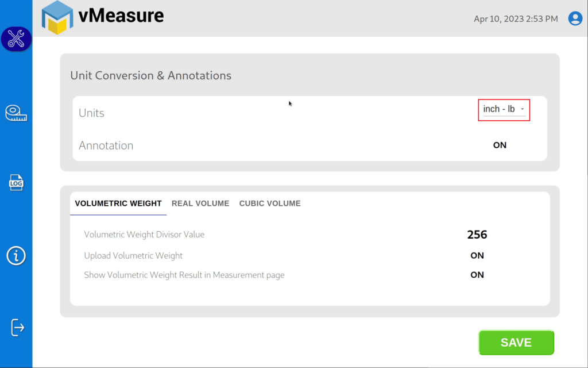Open the Logs page from the sidebar

pos(16,182)
